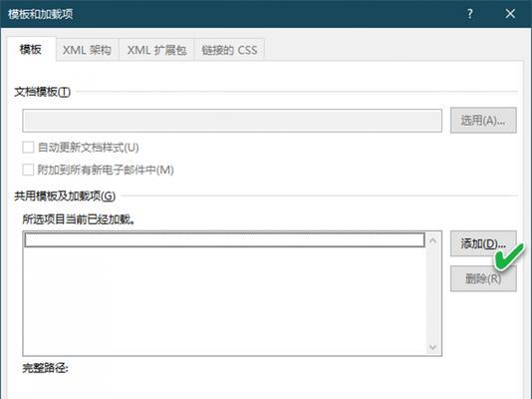Close the 模板和加载项 dialog

510,14
